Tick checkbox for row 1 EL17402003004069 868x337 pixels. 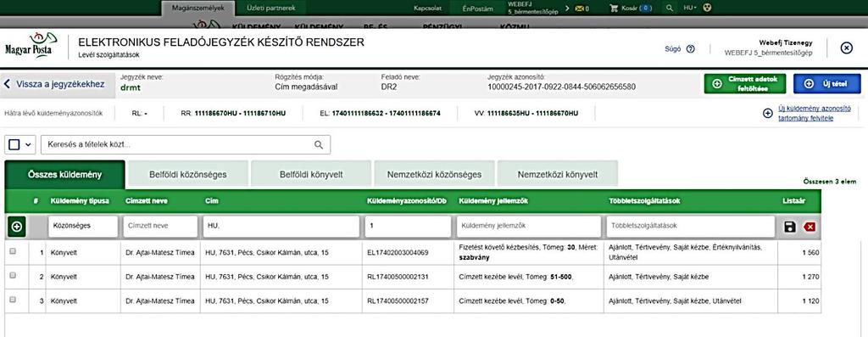click(x=13, y=251)
